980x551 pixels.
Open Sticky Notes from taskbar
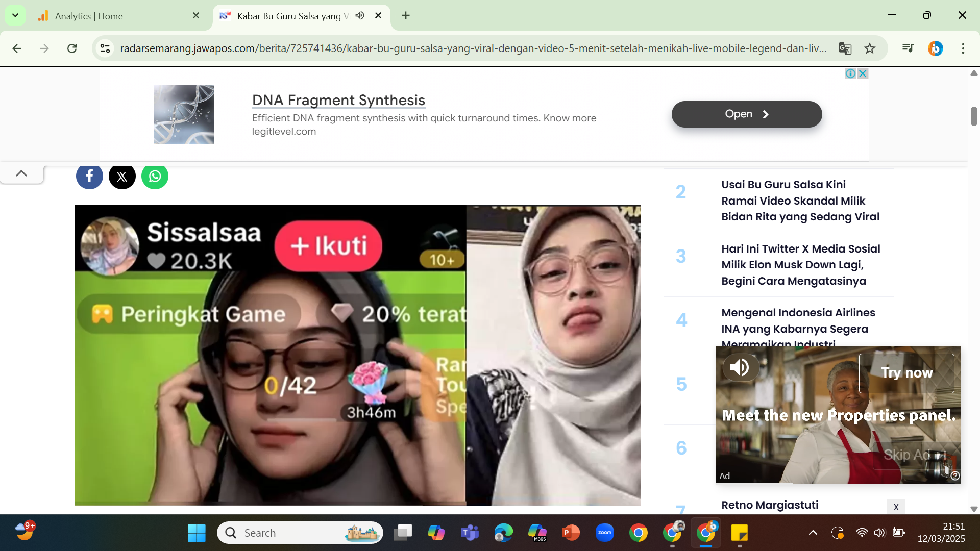click(x=740, y=533)
